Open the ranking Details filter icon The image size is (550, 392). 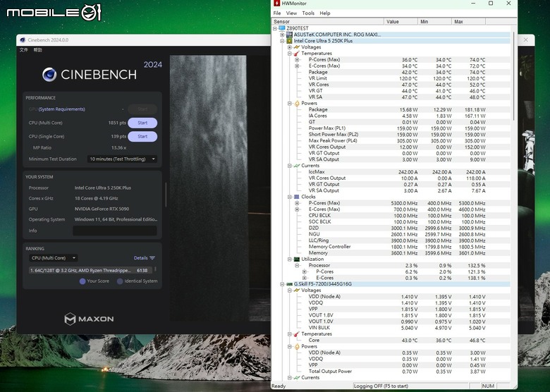point(152,258)
